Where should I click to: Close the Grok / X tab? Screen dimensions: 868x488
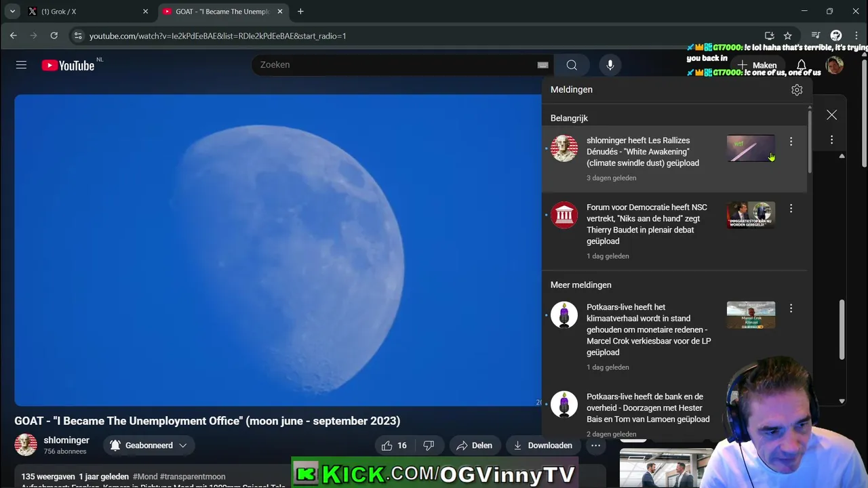145,12
